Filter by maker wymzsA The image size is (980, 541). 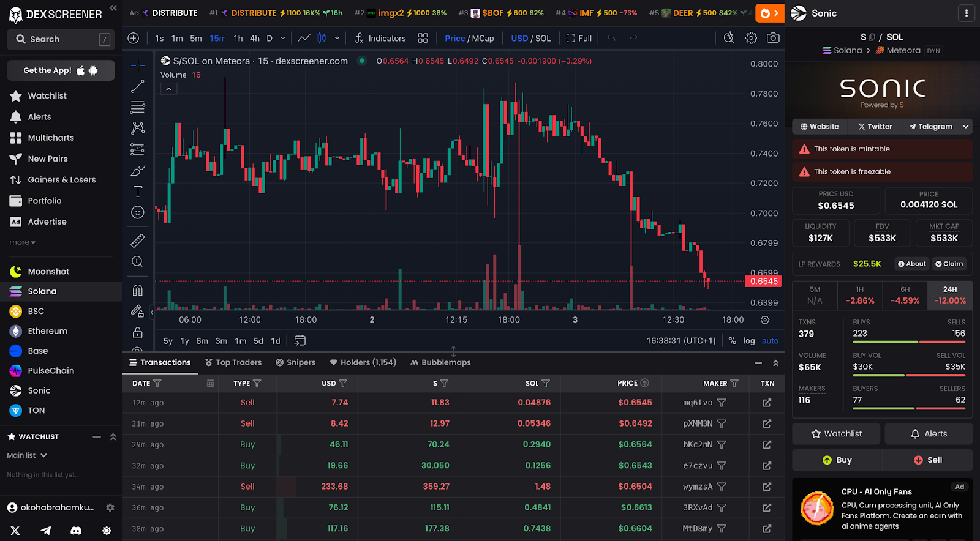pos(722,487)
